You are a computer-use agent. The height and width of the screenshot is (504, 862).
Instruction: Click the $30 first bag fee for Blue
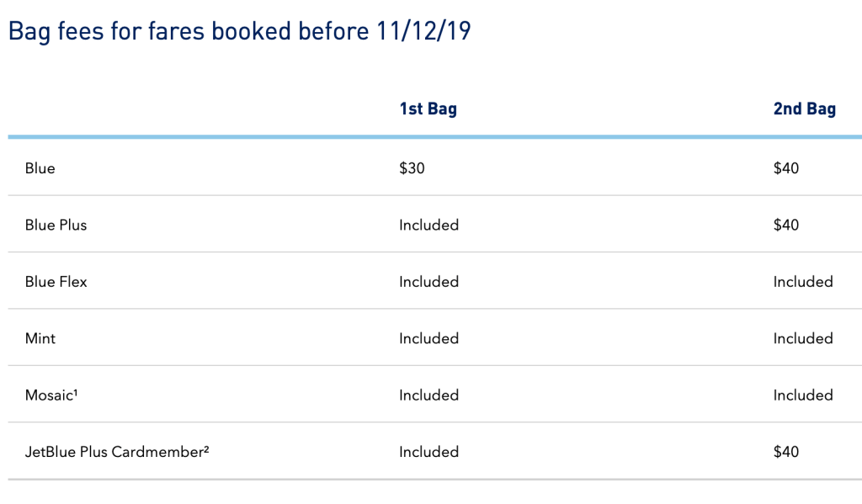412,168
